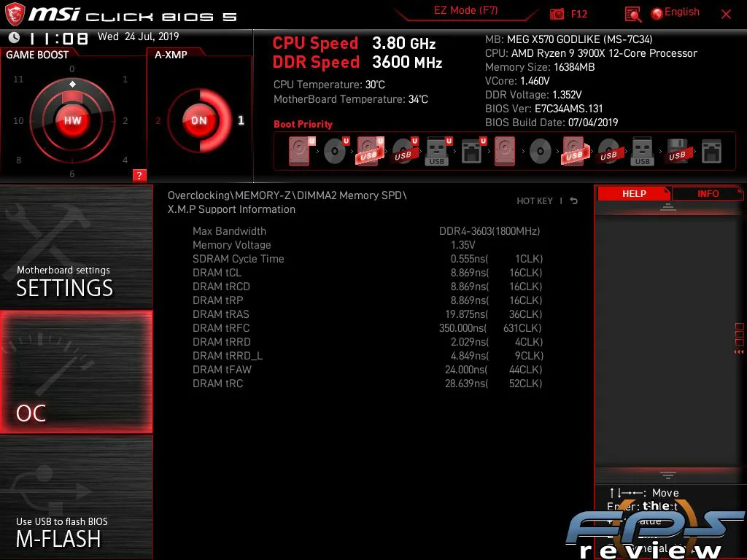Image resolution: width=747 pixels, height=560 pixels.
Task: Click the legacy hard disk boot icon without U badge
Action: point(505,152)
